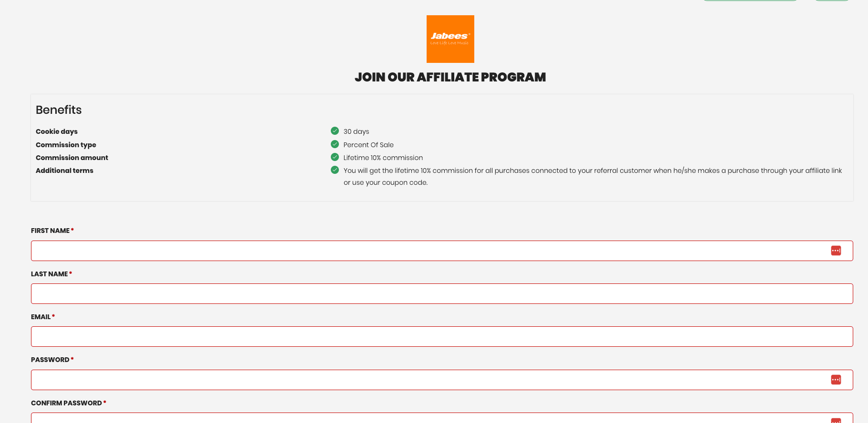Focus the First Name input field
This screenshot has height=423, width=868.
click(429, 251)
